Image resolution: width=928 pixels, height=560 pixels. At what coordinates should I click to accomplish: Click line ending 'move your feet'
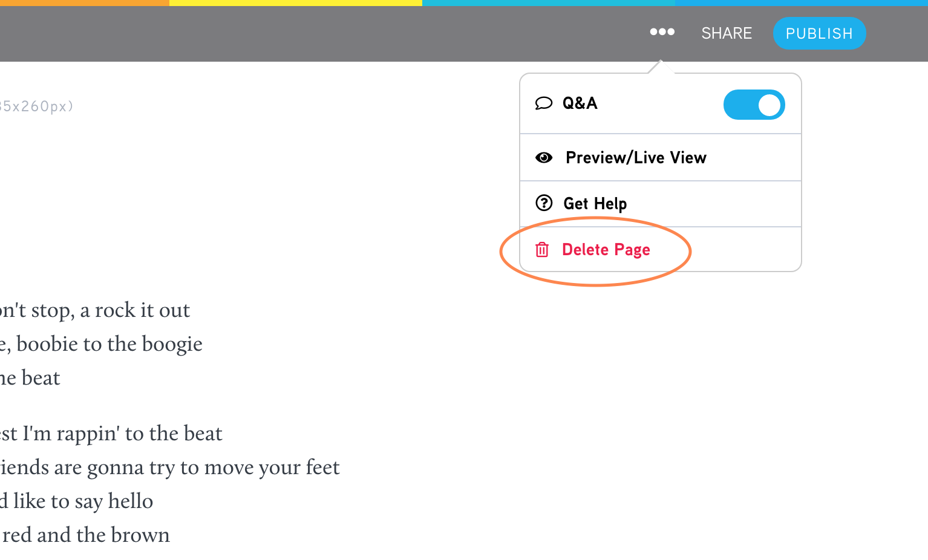pos(170,467)
